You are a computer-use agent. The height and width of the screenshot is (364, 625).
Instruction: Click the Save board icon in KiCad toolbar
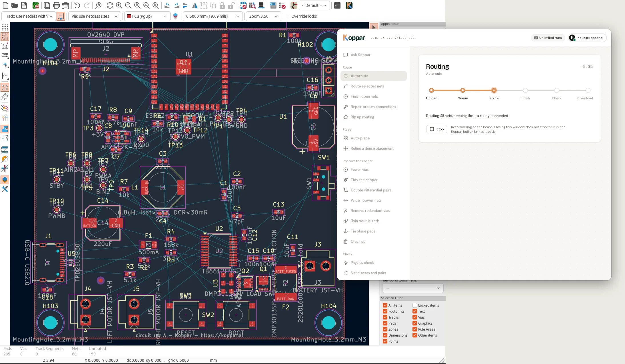[24, 5]
